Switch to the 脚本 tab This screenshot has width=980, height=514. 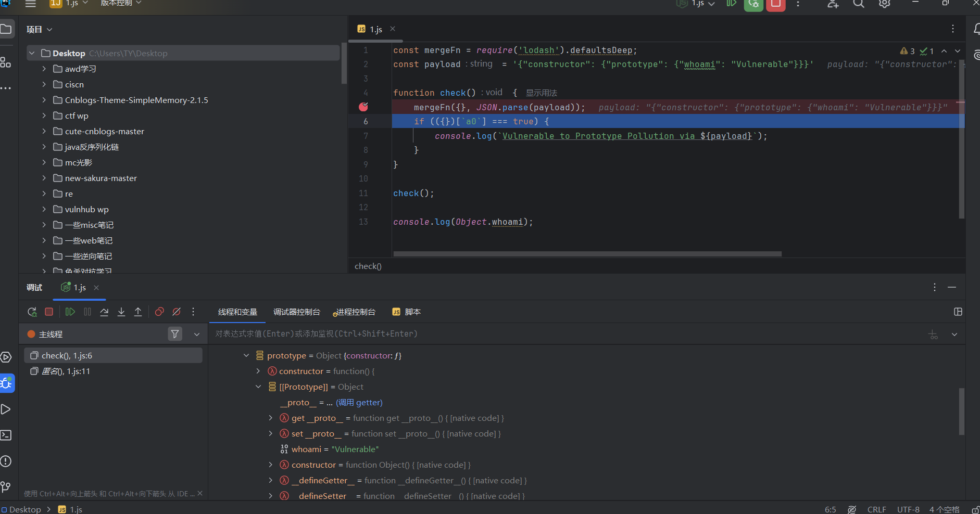(x=407, y=312)
